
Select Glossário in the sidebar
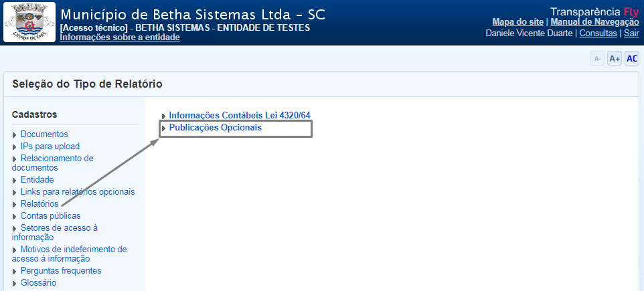point(38,283)
